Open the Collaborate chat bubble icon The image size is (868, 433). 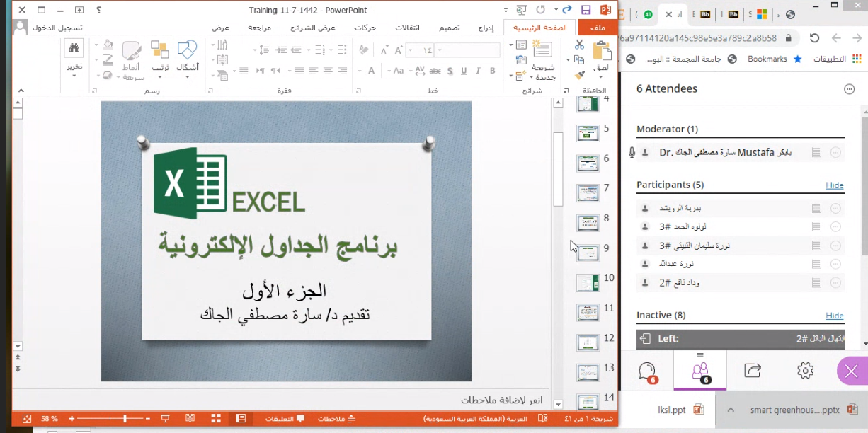[x=647, y=371]
